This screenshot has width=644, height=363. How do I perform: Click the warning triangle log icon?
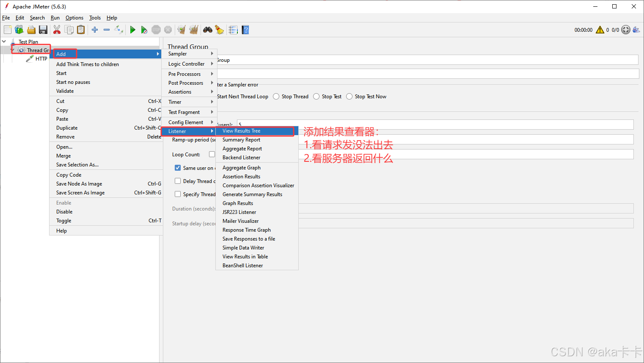point(600,30)
